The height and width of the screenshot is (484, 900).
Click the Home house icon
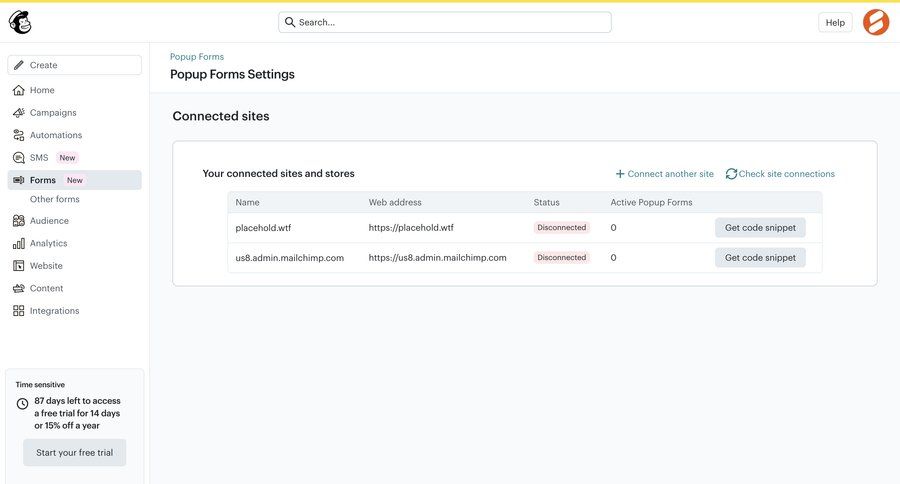point(19,90)
